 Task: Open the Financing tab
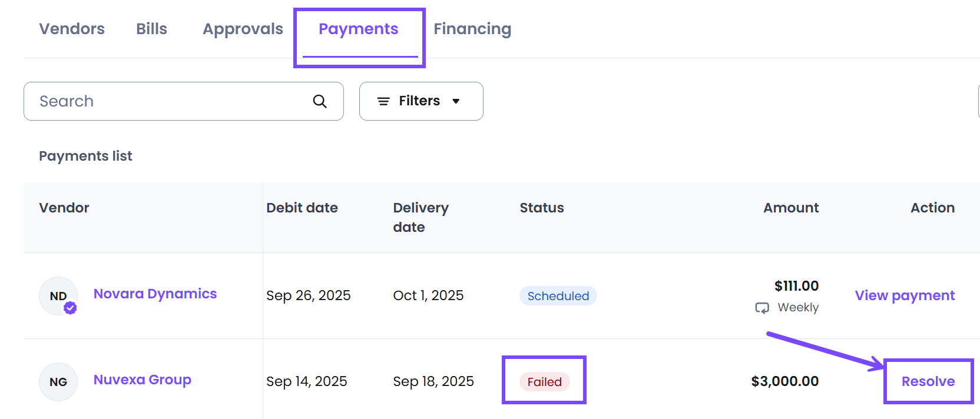click(x=472, y=29)
